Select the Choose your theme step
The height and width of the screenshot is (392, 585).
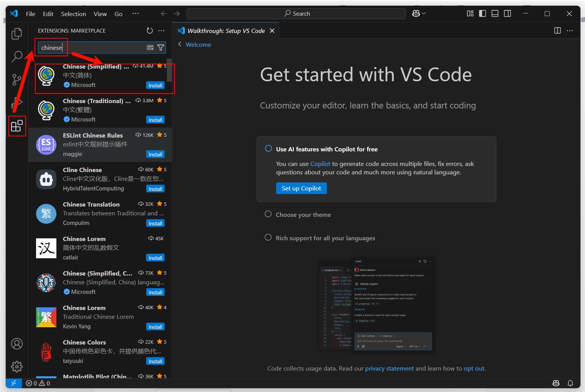[x=268, y=214]
